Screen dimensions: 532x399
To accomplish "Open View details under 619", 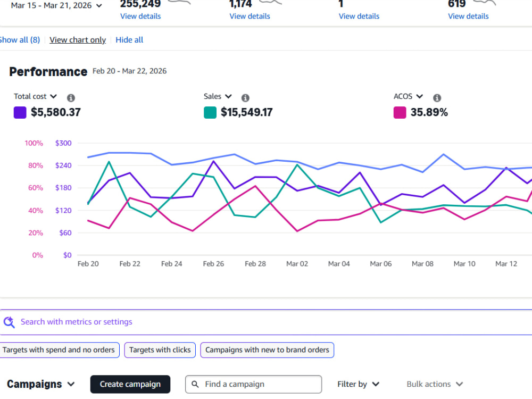I will coord(468,16).
